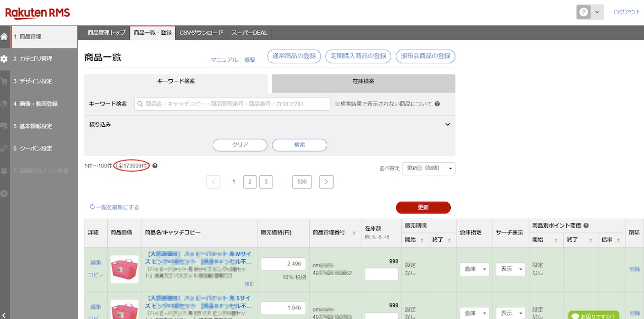The image size is (644, 319).
Task: Open the 並べ替え 更新日(降順) dropdown
Action: 428,168
